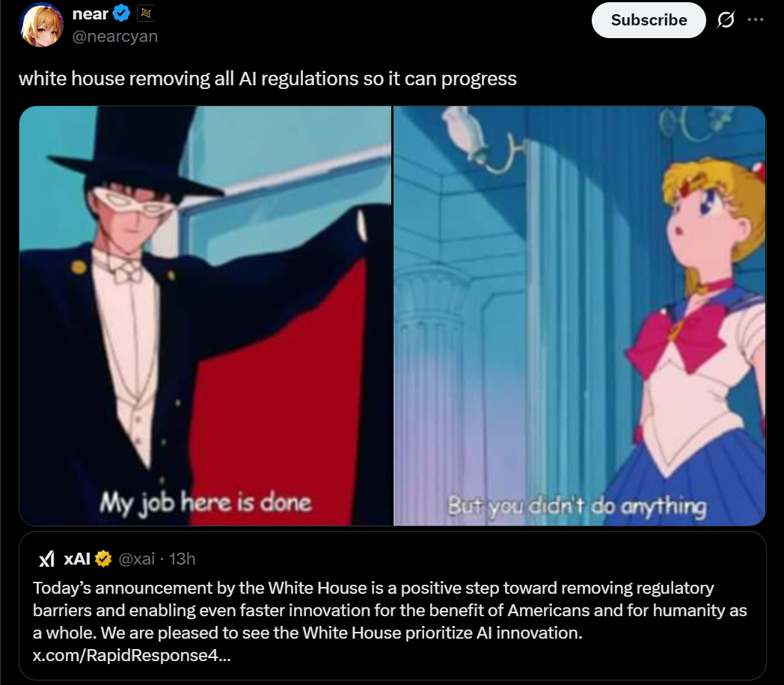Subscribe to near

click(649, 20)
